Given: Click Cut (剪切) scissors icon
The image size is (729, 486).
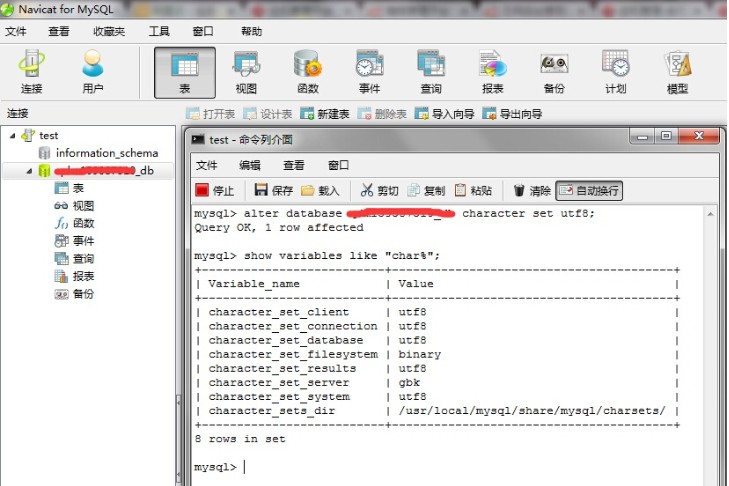Looking at the screenshot, I should [x=379, y=190].
